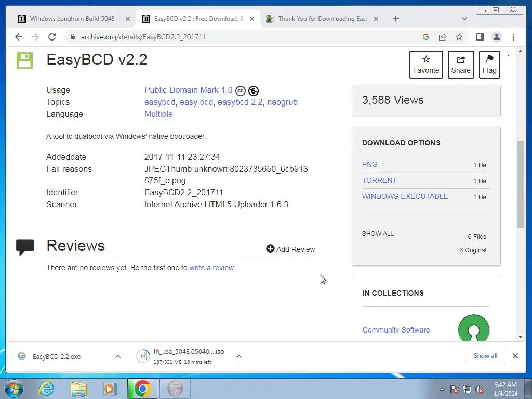Open the tab search dropdown arrow

pos(464,19)
